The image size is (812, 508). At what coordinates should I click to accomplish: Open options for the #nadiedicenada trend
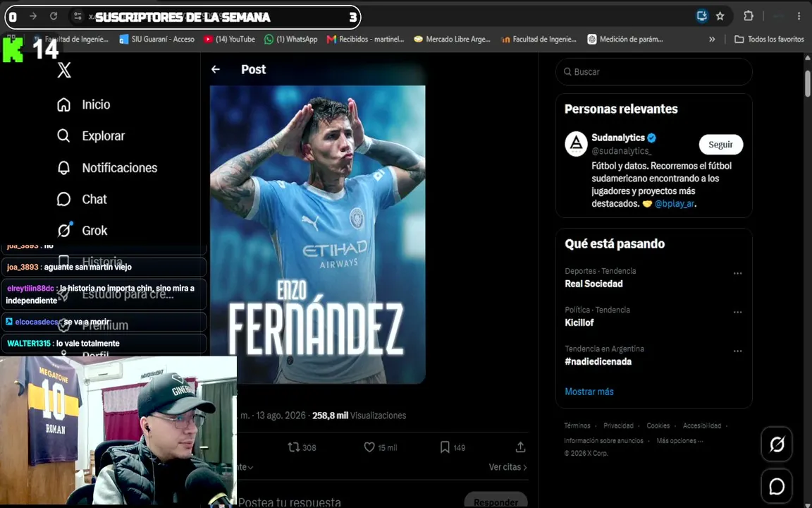point(737,351)
